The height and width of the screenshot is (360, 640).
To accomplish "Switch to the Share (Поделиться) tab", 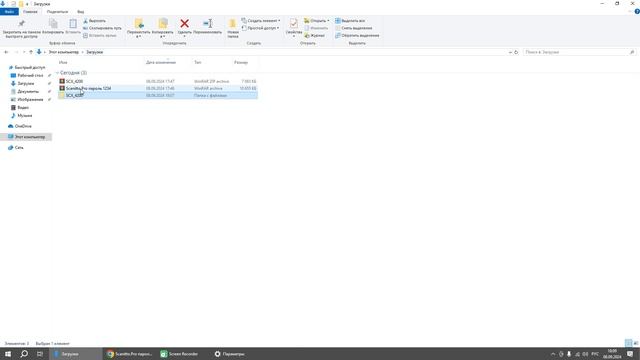I will coord(57,12).
